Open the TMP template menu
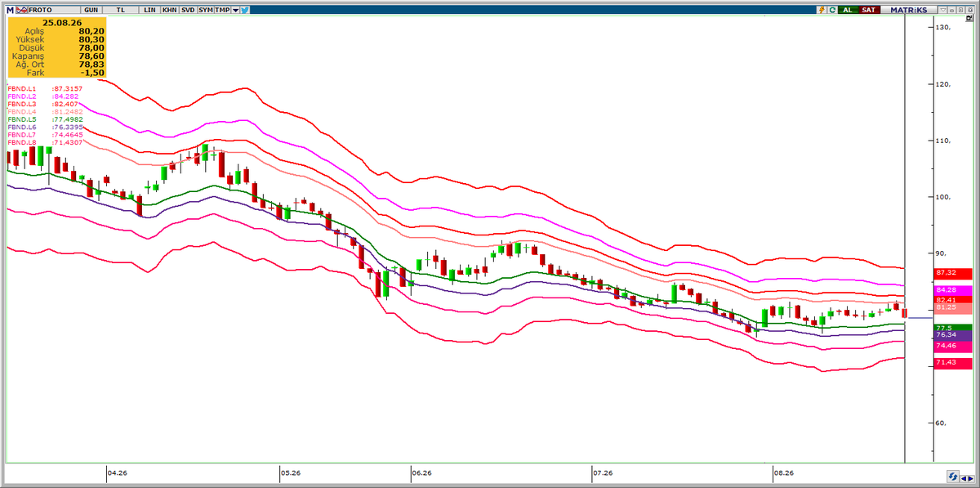The height and width of the screenshot is (488, 980). coord(222,10)
